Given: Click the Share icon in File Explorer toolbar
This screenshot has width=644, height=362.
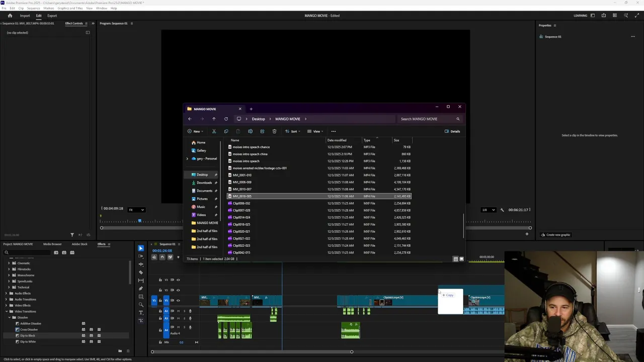Looking at the screenshot, I should click(262, 131).
